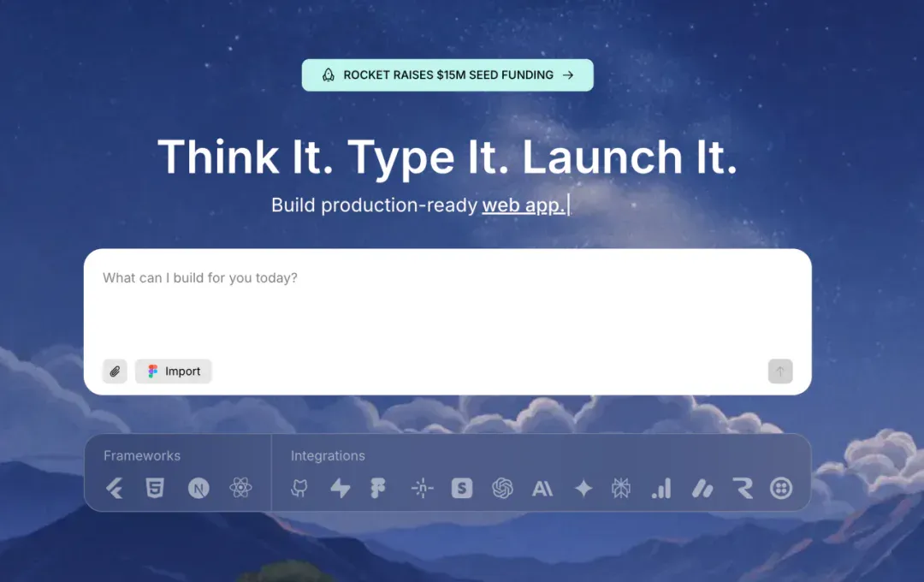The height and width of the screenshot is (582, 924).
Task: Open Rocket raises $15M seed funding banner
Action: [447, 74]
